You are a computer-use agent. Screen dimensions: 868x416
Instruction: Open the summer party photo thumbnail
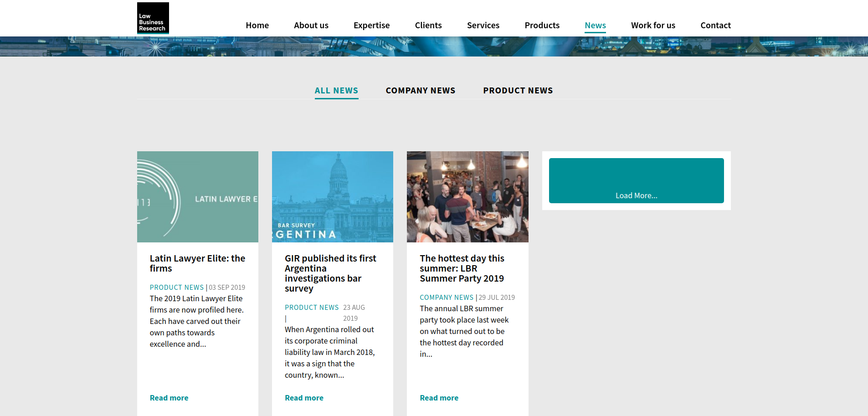pyautogui.click(x=467, y=197)
